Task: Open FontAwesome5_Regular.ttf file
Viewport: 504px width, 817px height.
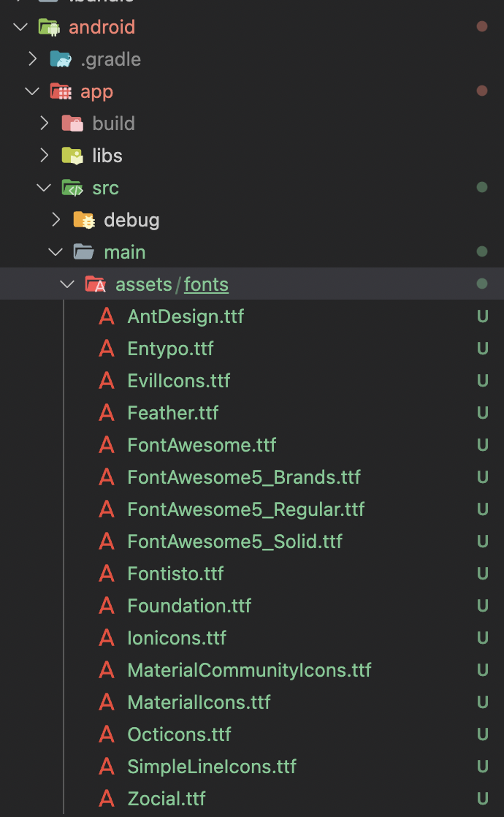Action: tap(245, 509)
